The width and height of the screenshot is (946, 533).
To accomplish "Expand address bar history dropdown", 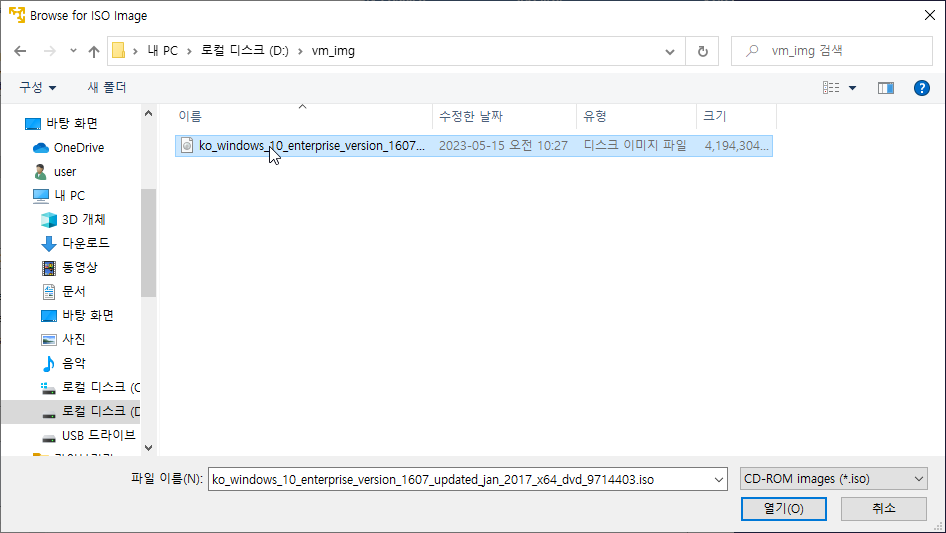I will pyautogui.click(x=670, y=51).
